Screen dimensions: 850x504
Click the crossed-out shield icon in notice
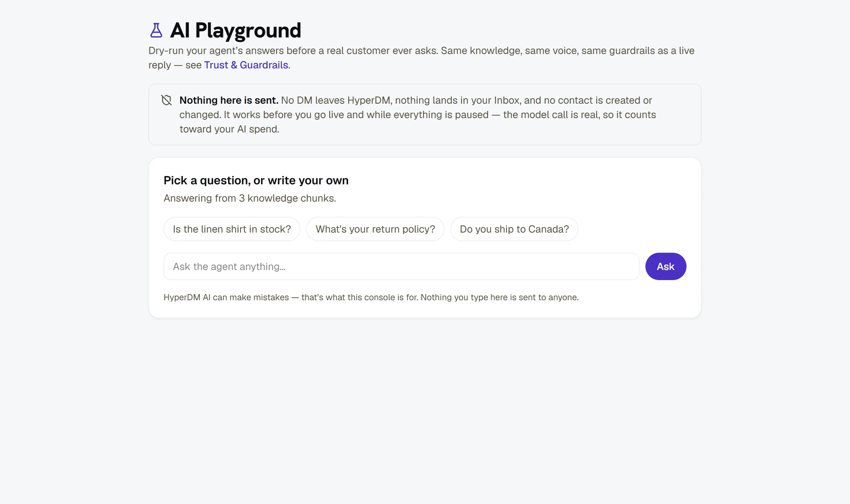(x=166, y=100)
